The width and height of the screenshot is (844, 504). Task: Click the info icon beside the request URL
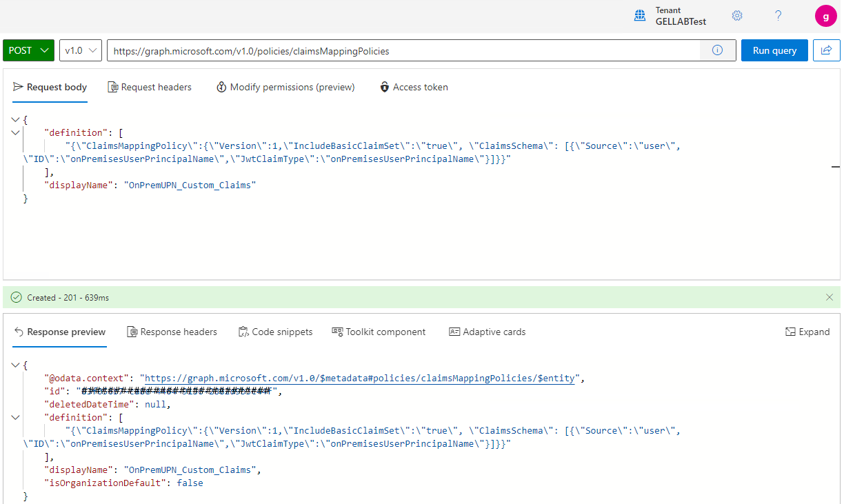[x=717, y=50]
